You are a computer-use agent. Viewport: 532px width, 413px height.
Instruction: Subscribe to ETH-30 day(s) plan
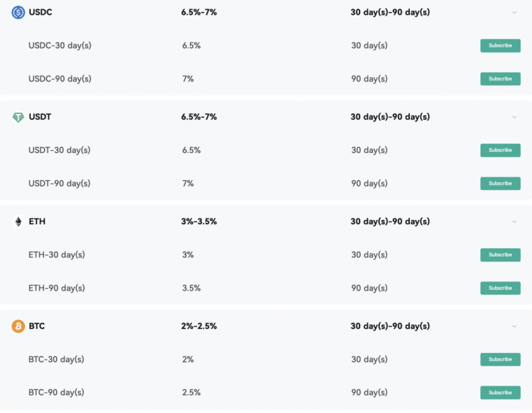coord(500,255)
